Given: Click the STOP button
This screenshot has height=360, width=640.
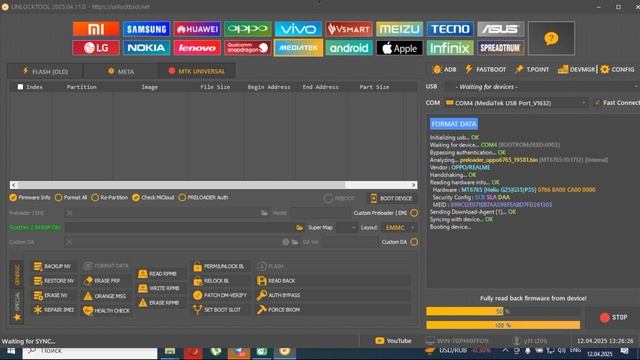Looking at the screenshot, I should [x=613, y=317].
